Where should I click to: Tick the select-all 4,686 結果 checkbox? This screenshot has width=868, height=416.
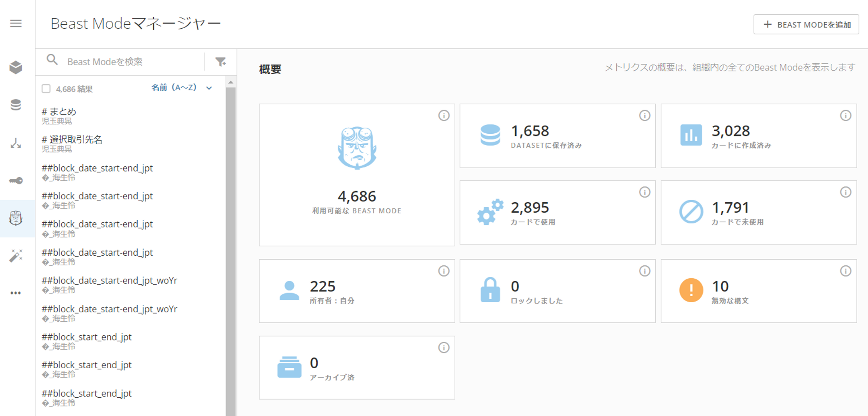pos(46,89)
